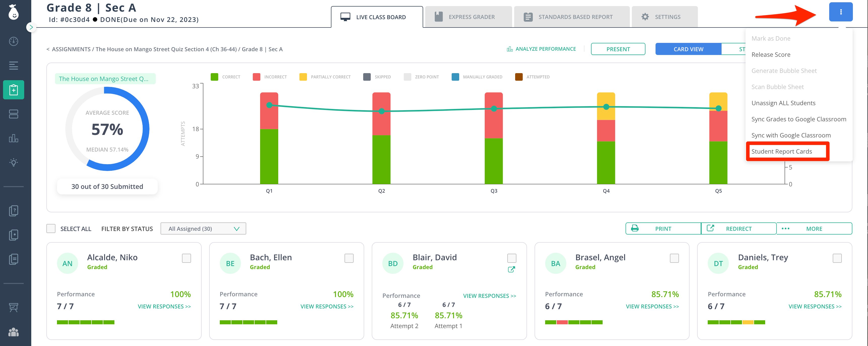Select Brasel, Angel's card checkbox

[674, 258]
